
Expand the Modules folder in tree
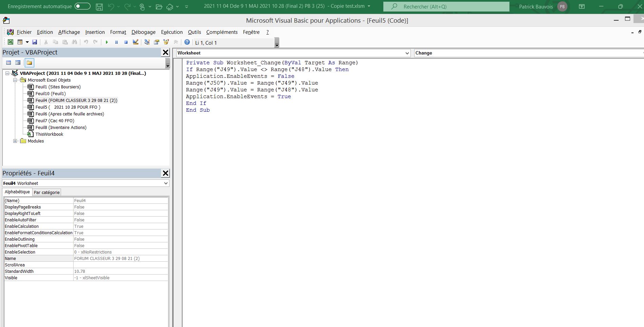[x=15, y=141]
